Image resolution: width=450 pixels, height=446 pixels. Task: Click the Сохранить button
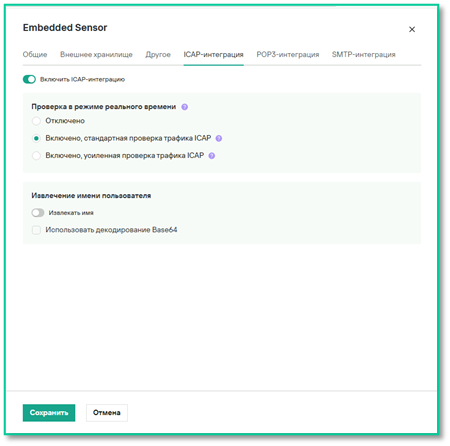pos(49,413)
